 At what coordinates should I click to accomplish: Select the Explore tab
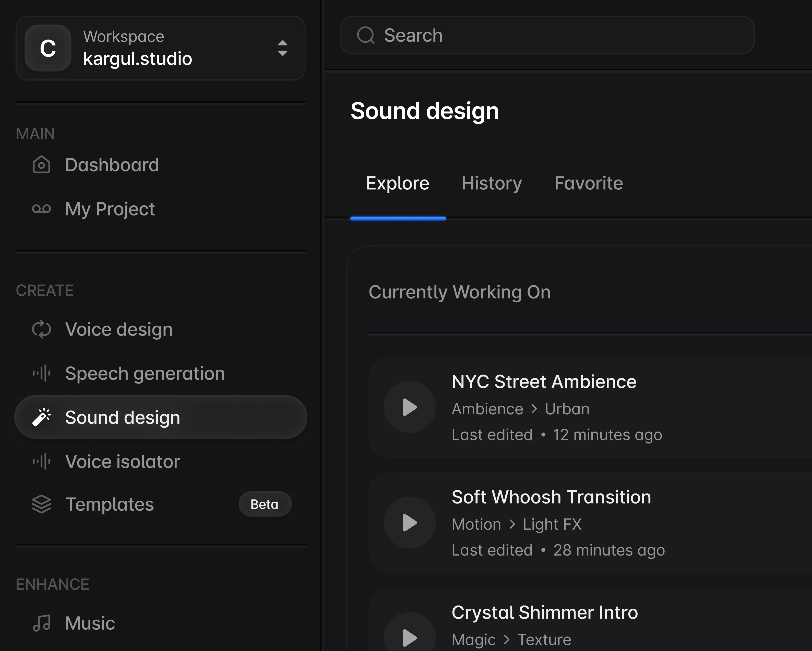(x=397, y=183)
